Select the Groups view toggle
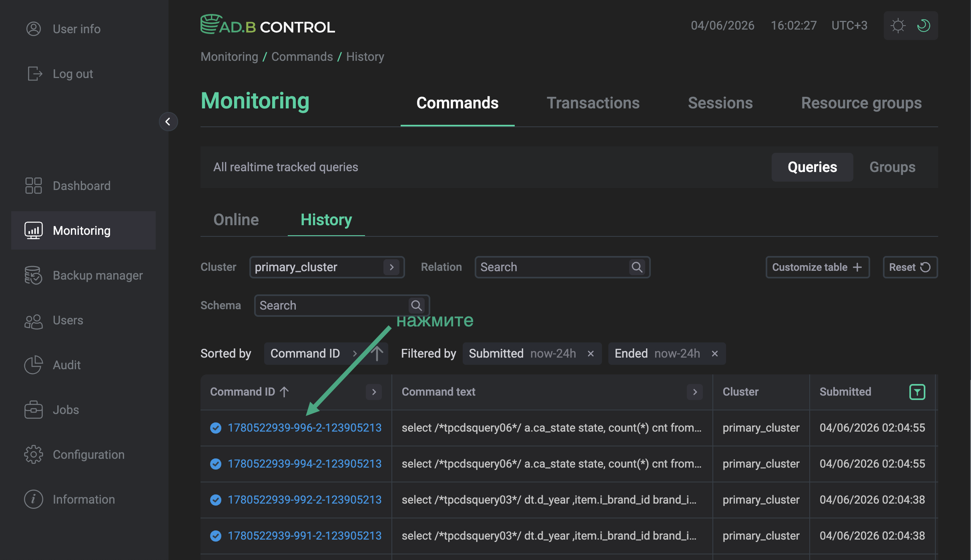Viewport: 971px width, 560px height. [893, 167]
